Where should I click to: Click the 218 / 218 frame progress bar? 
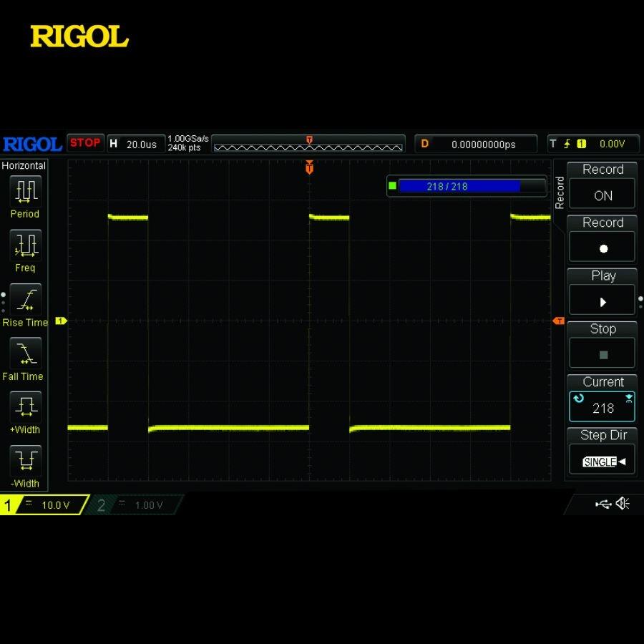coord(472,187)
